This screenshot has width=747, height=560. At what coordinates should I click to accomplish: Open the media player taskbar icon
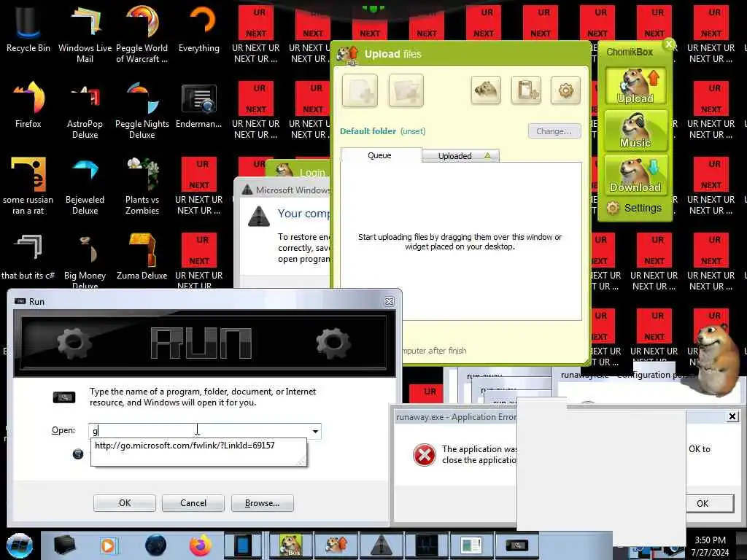[109, 545]
